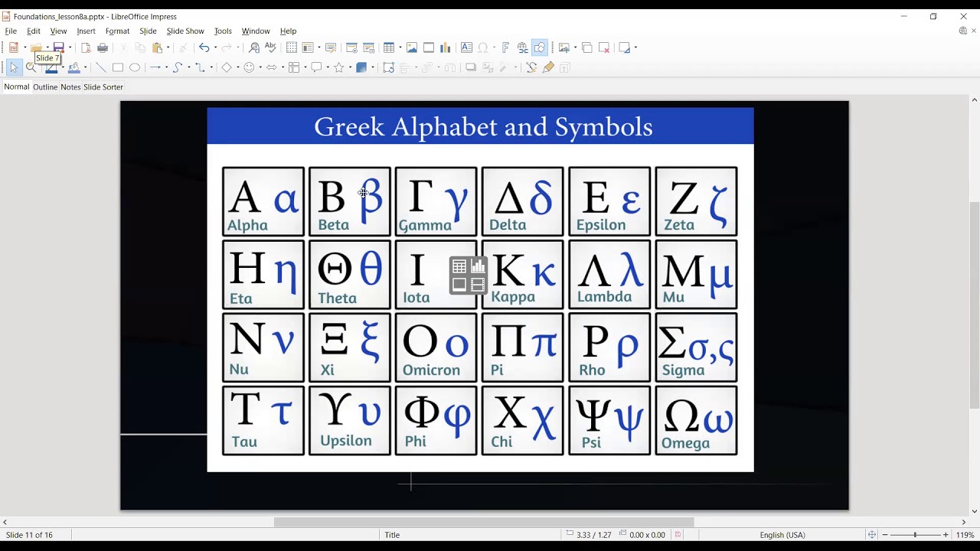Viewport: 980px width, 551px height.
Task: Click Insert Table placeholder icon on slide
Action: tap(459, 267)
